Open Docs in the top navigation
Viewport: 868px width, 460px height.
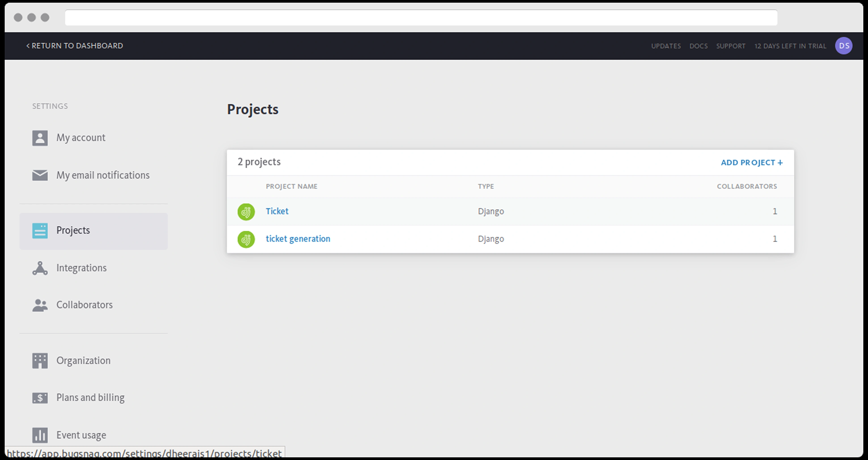(698, 46)
